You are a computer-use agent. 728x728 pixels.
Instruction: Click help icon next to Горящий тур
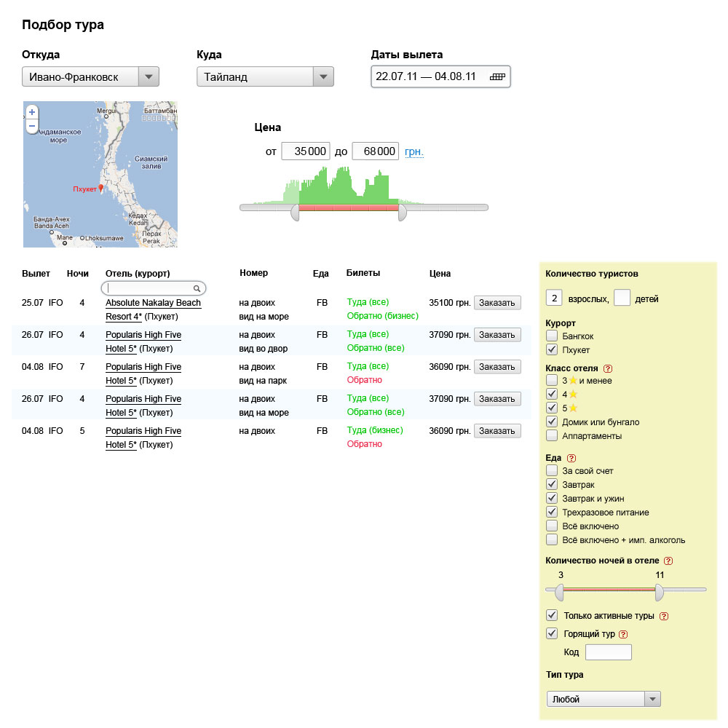point(623,634)
